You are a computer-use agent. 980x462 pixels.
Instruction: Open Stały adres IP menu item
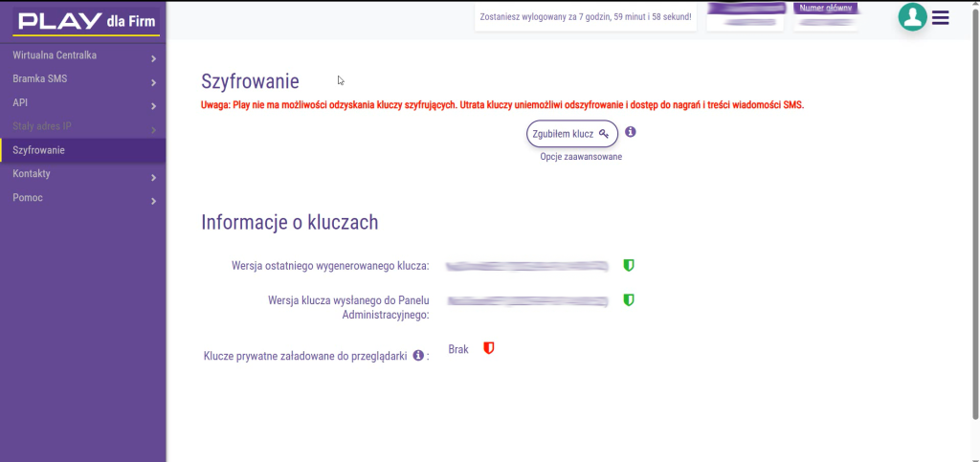click(42, 127)
